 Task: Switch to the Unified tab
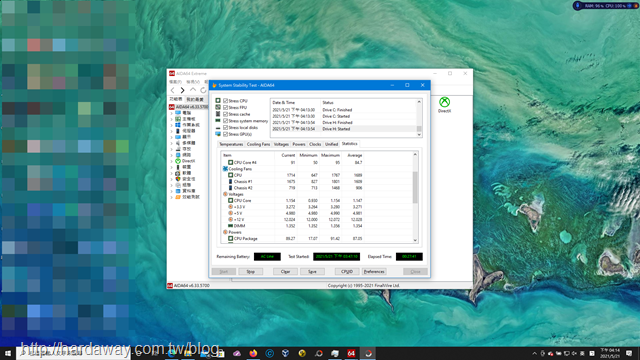coord(331,144)
